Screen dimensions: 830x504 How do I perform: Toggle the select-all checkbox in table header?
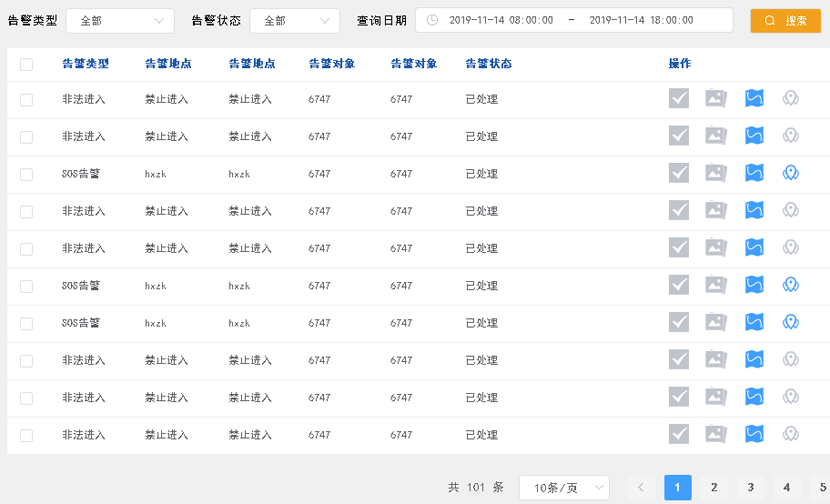tap(26, 65)
